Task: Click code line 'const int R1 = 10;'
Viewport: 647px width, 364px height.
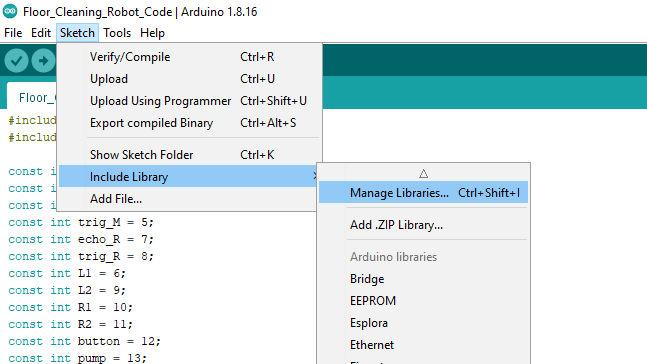Action: coord(71,307)
